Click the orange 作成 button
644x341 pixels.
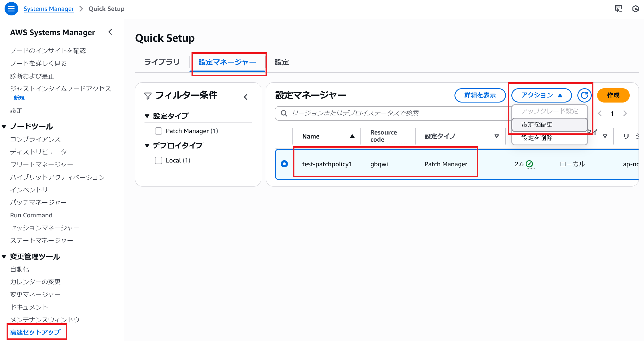613,95
